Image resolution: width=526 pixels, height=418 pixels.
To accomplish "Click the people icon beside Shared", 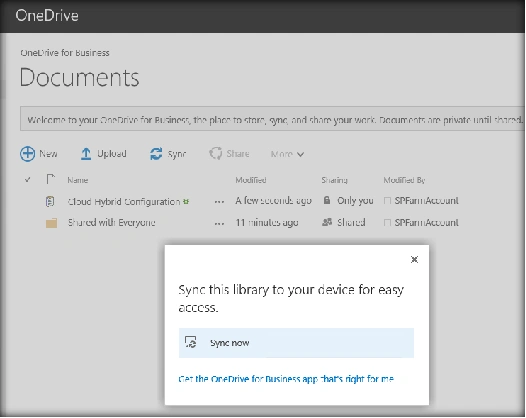I will coord(327,222).
